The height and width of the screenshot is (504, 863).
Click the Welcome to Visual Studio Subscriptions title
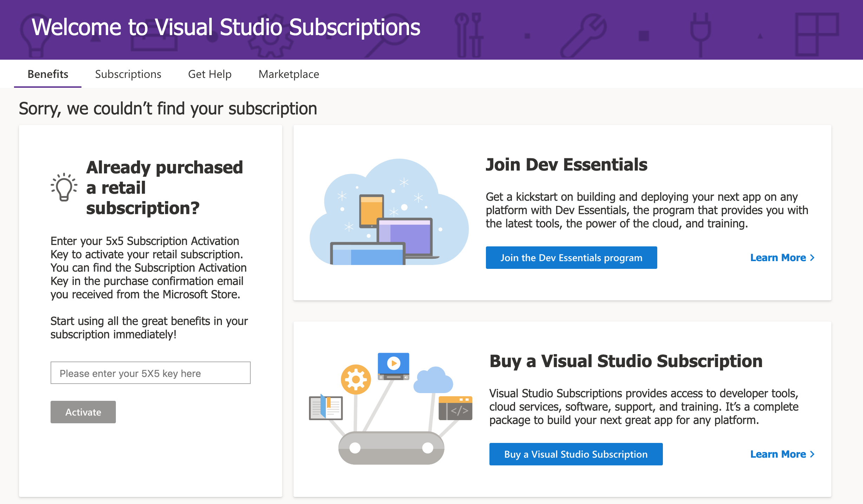coord(226,27)
